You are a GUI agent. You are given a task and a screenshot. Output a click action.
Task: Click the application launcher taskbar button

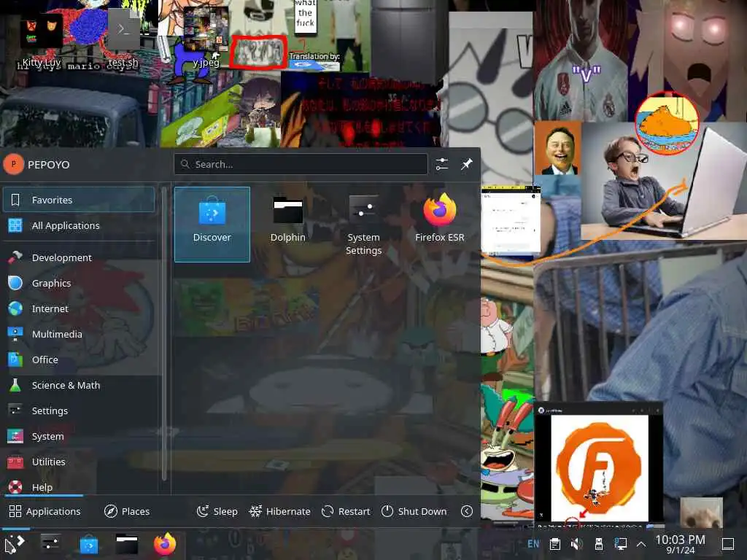click(x=15, y=544)
